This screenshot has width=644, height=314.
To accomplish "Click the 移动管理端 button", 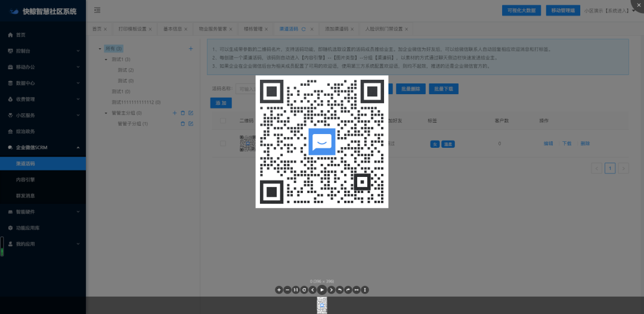I will pyautogui.click(x=563, y=11).
